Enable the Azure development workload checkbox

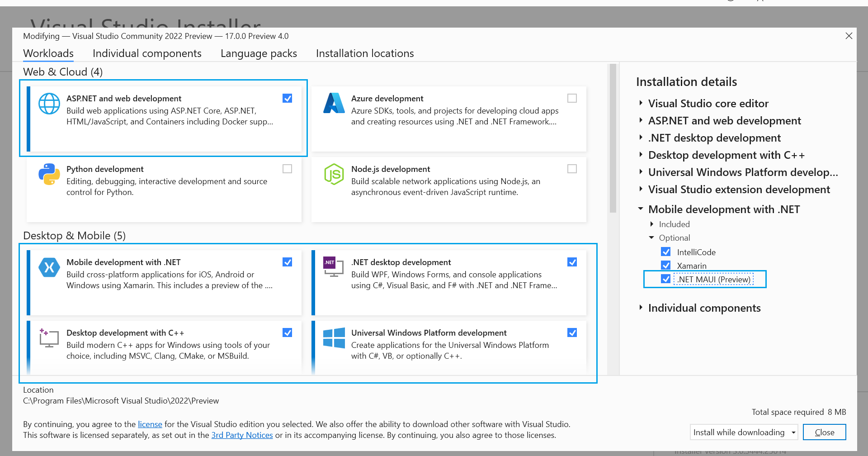click(572, 98)
